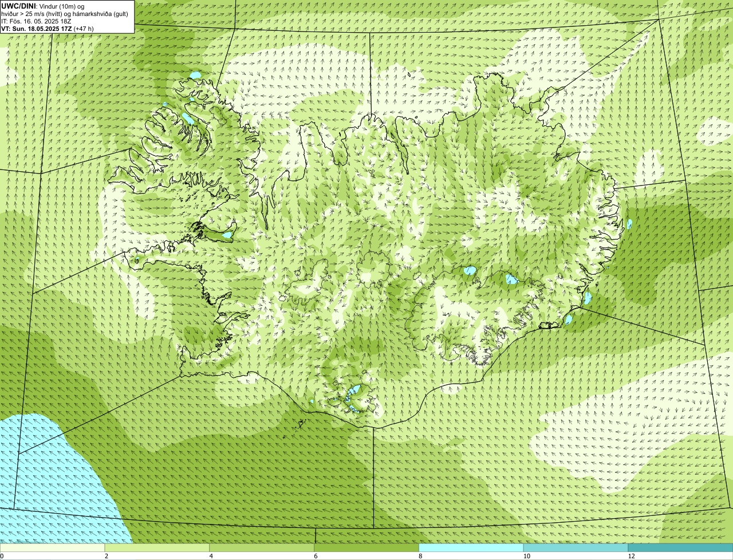This screenshot has width=733, height=560.
Task: Click the "0" label under the color bar
Action: pos(2,556)
